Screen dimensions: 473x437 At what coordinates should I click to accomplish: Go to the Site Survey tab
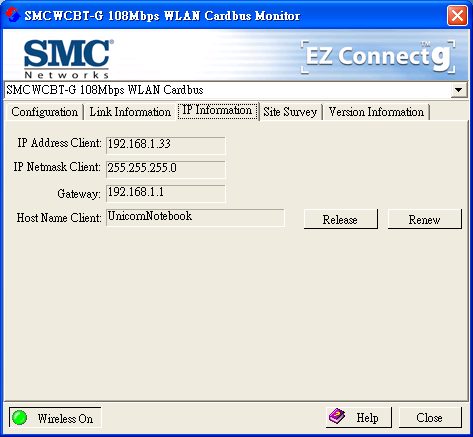pos(290,112)
